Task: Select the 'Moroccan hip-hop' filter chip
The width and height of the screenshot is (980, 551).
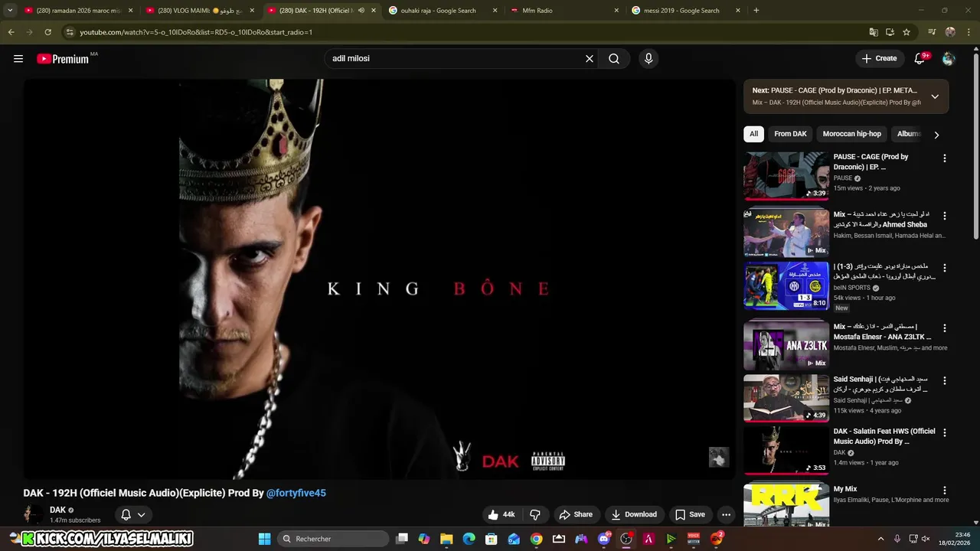Action: click(x=851, y=134)
